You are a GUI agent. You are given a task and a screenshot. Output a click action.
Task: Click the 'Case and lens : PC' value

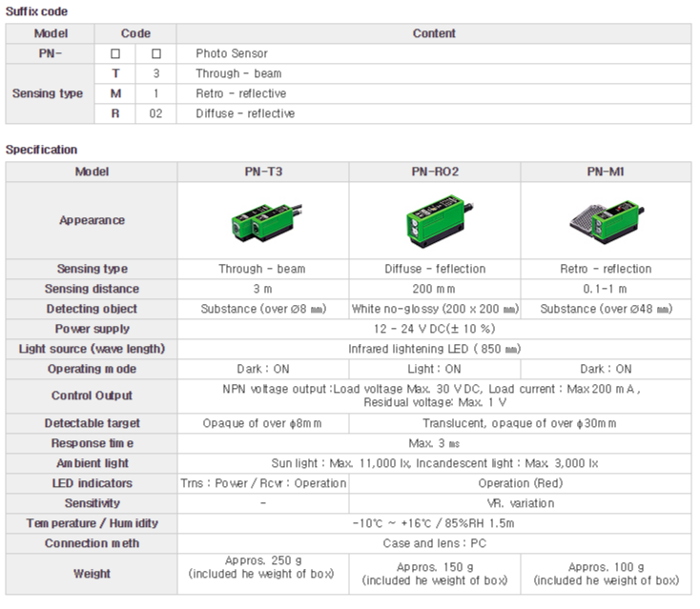tap(434, 544)
